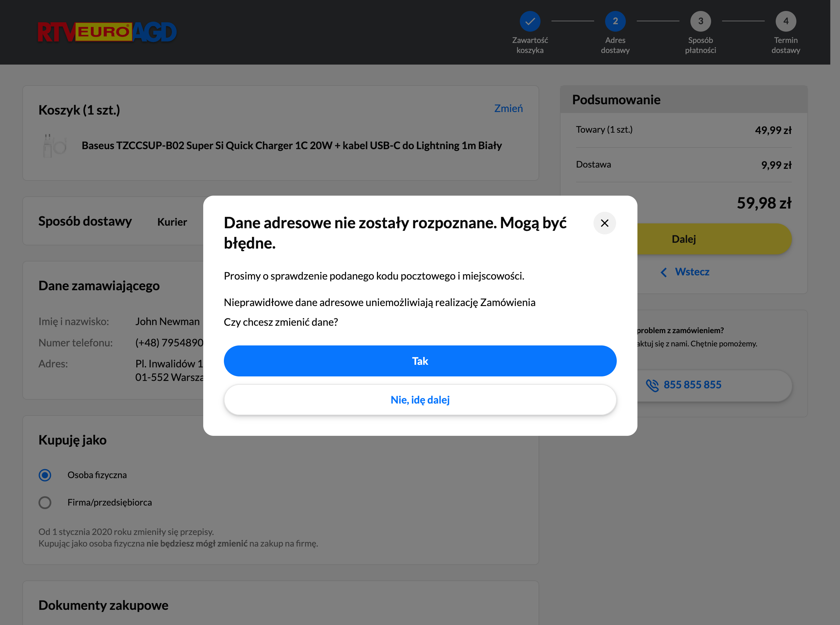
Task: Click the Baseus charger product thumbnail
Action: point(54,146)
